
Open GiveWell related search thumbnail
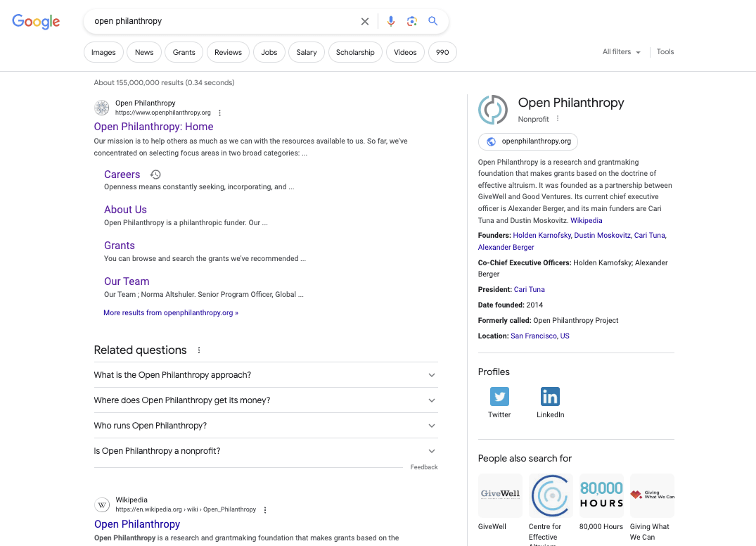(500, 495)
